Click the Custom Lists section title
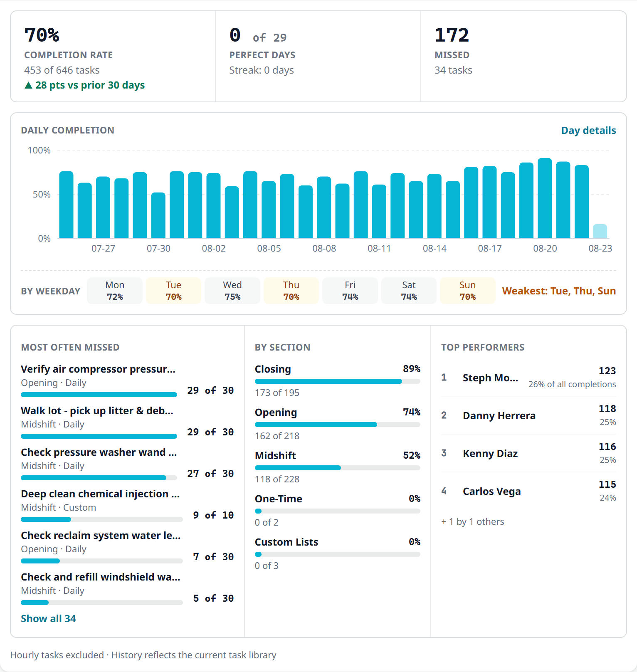637x672 pixels. (x=286, y=542)
